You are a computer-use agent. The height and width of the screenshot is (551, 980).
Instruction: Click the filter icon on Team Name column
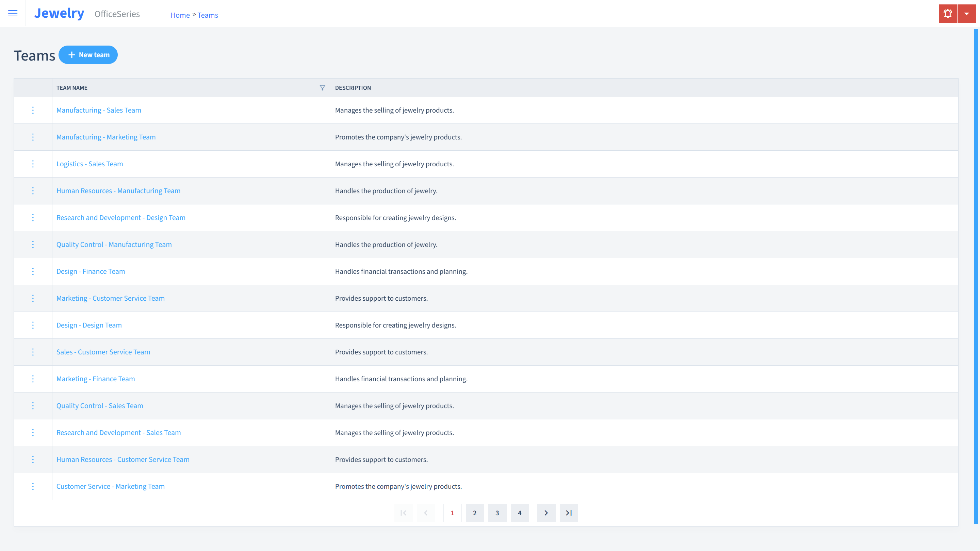[x=322, y=87]
